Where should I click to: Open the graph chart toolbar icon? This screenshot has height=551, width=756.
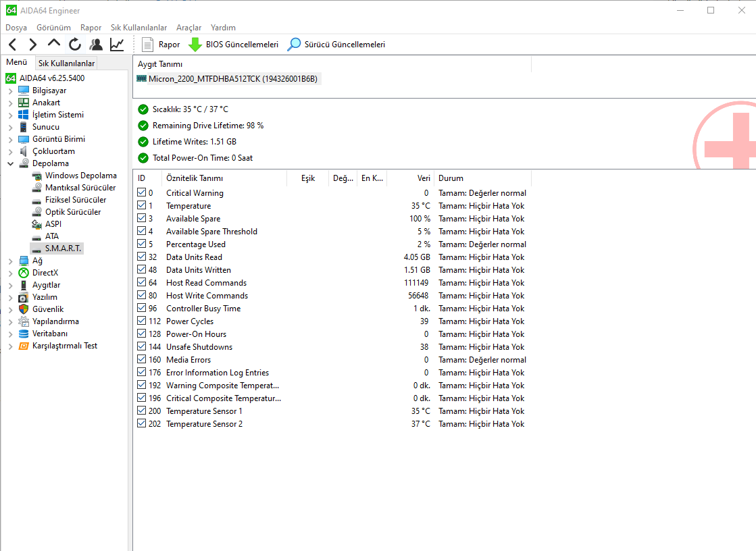coord(117,45)
